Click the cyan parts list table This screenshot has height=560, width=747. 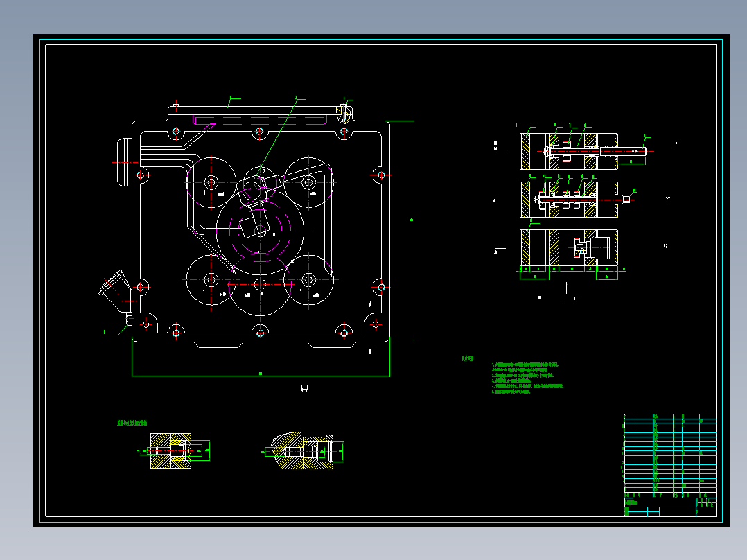(x=670, y=455)
